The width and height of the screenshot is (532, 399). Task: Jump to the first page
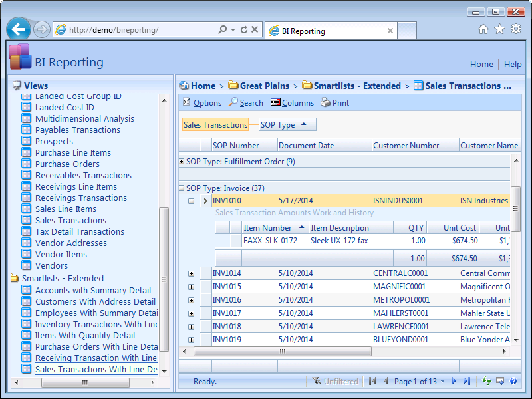[x=372, y=381]
